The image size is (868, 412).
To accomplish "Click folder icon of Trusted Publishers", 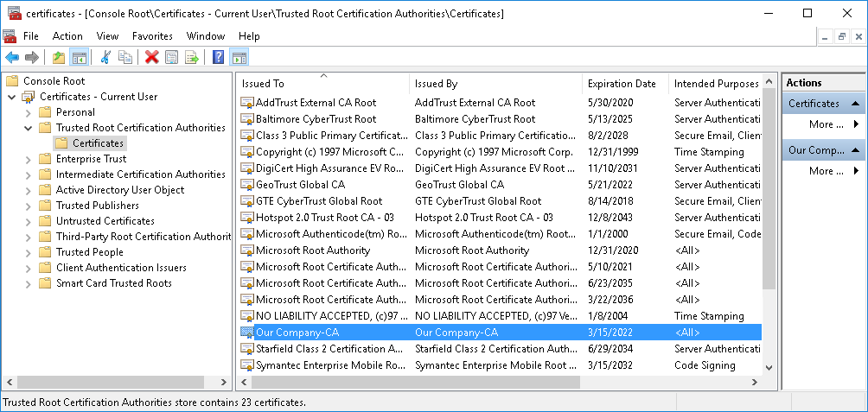I will (x=46, y=206).
